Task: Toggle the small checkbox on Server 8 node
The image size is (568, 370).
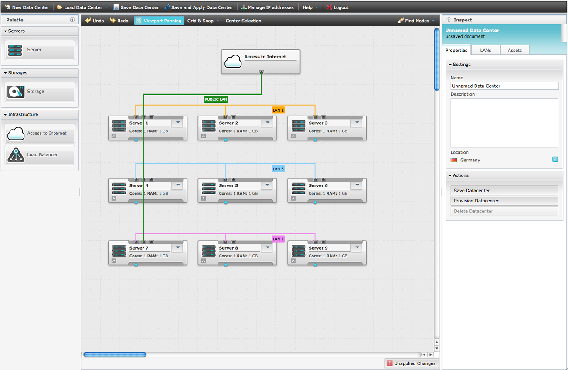Action: pos(203,261)
